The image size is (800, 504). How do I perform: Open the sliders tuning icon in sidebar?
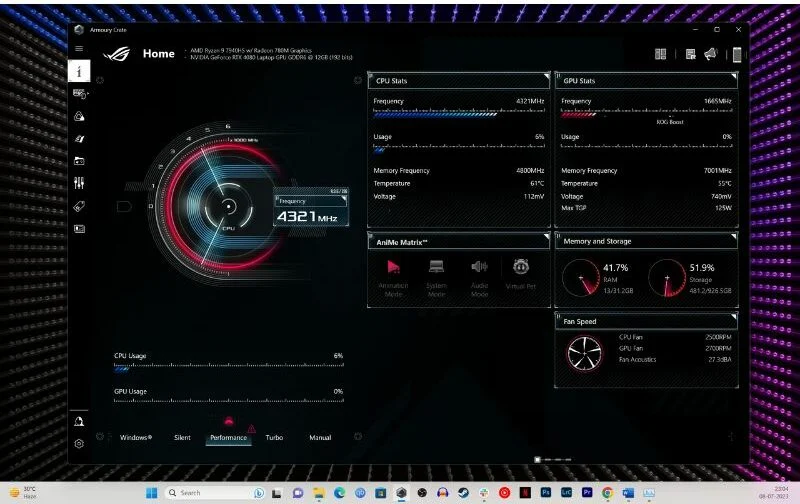[79, 183]
